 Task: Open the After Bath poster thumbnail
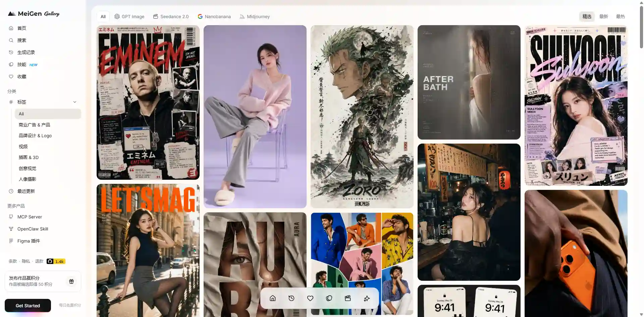click(x=469, y=82)
